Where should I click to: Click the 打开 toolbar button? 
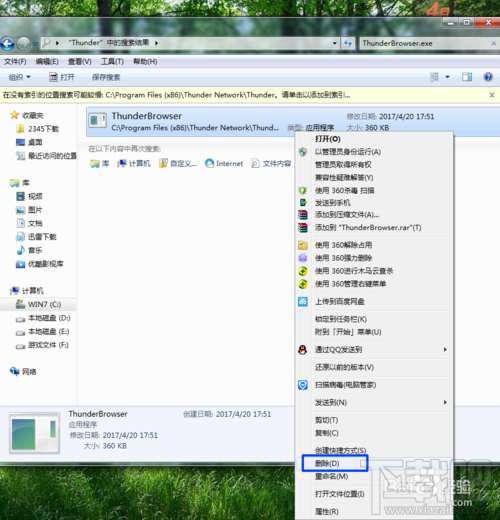pos(62,77)
